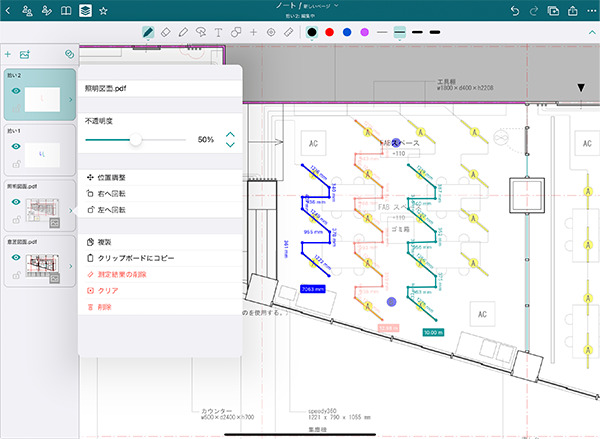Viewport: 600px width, 439px height.
Task: Toggle lock on 拾い1 layer
Action: [x=16, y=164]
